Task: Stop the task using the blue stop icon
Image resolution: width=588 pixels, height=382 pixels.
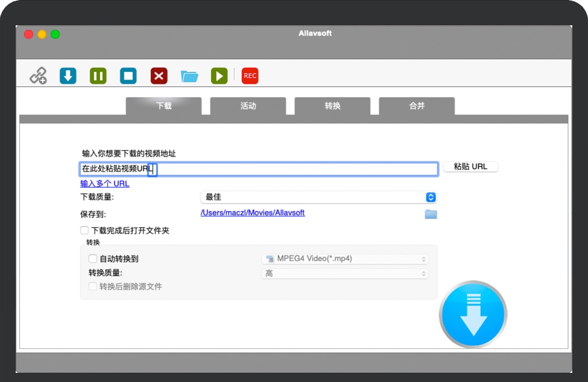Action: (128, 76)
